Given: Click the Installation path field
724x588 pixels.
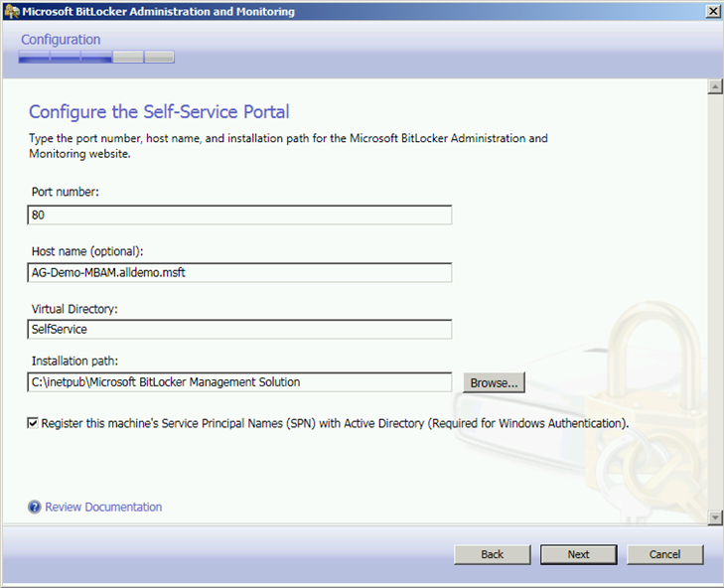Looking at the screenshot, I should [x=239, y=382].
